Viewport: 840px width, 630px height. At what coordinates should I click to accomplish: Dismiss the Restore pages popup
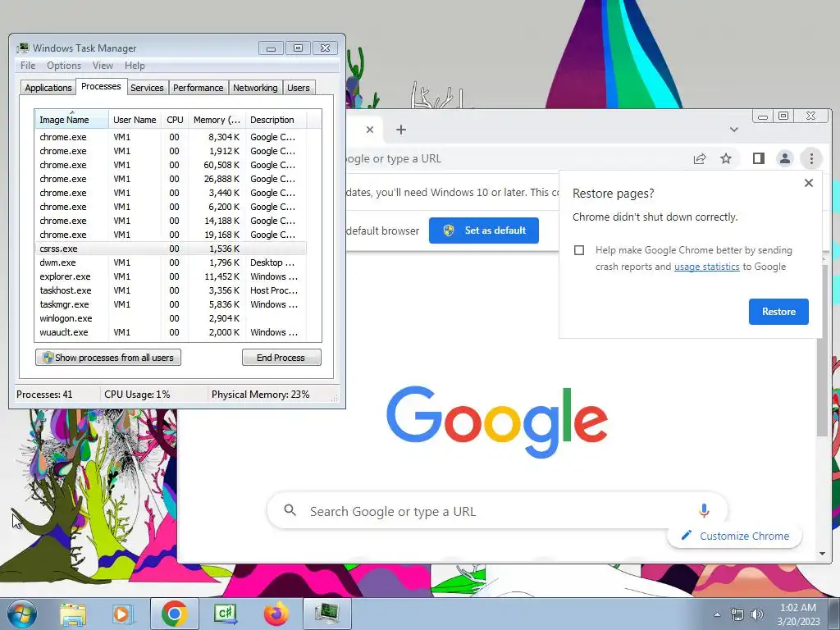[809, 183]
